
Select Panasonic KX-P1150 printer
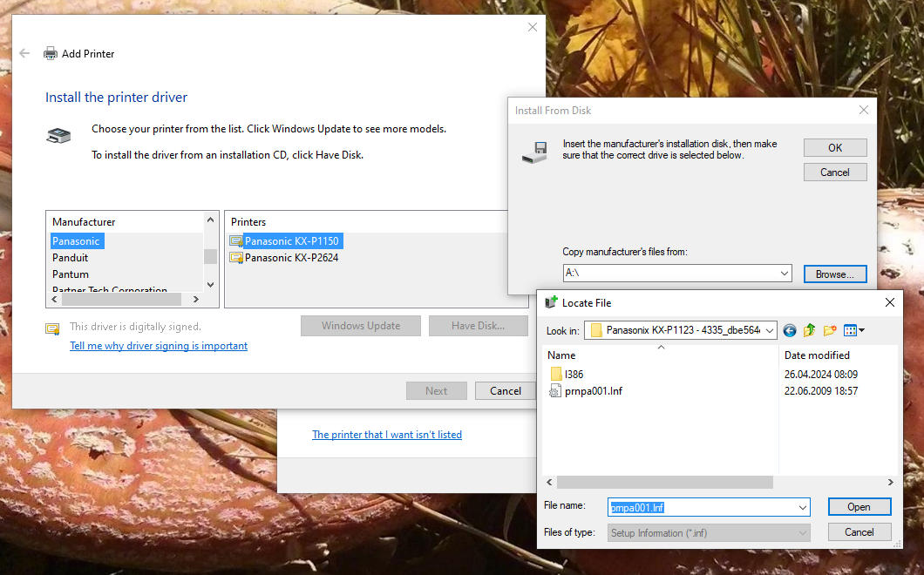click(286, 241)
